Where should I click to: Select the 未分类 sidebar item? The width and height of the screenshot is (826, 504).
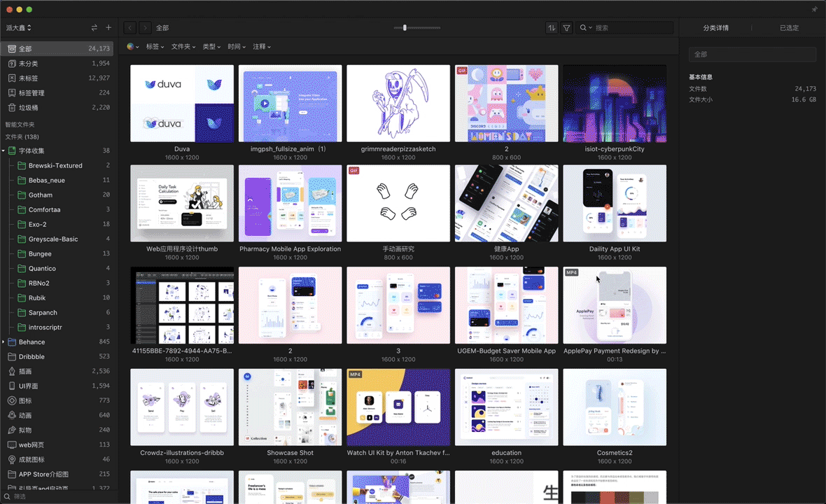click(x=57, y=63)
